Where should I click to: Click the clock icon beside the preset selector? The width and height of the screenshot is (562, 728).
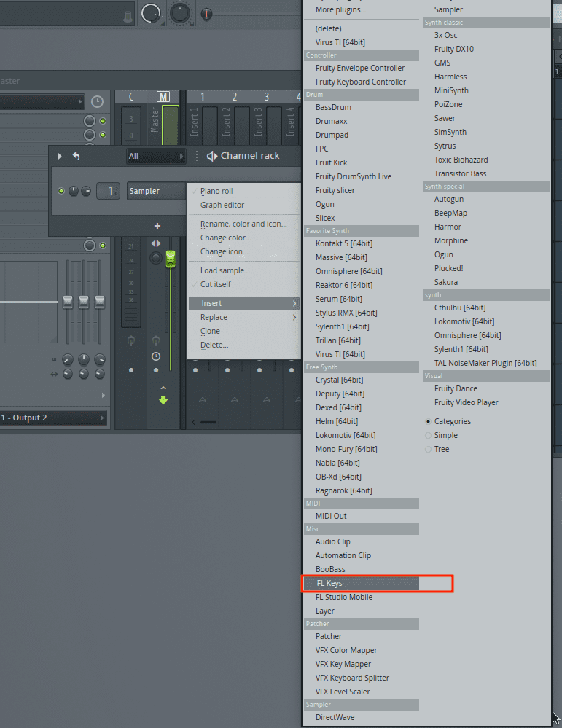97,102
